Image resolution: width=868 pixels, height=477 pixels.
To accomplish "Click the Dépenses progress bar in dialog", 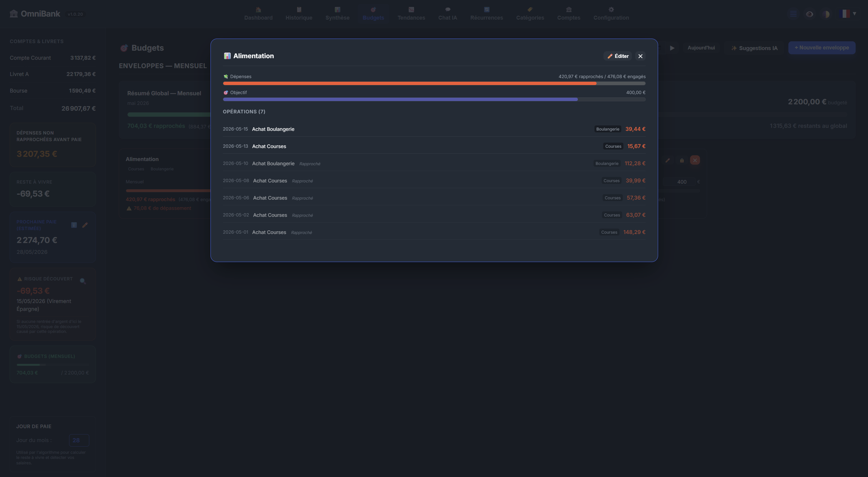I will (434, 83).
